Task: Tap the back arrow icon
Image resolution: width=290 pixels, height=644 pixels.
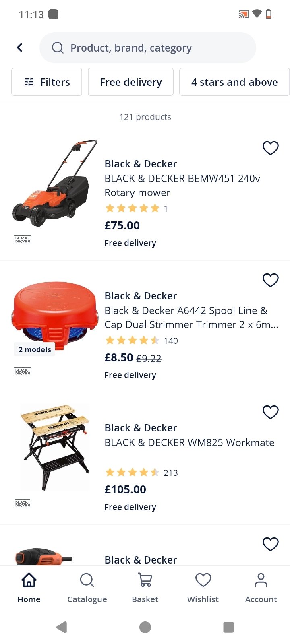Action: coord(19,47)
